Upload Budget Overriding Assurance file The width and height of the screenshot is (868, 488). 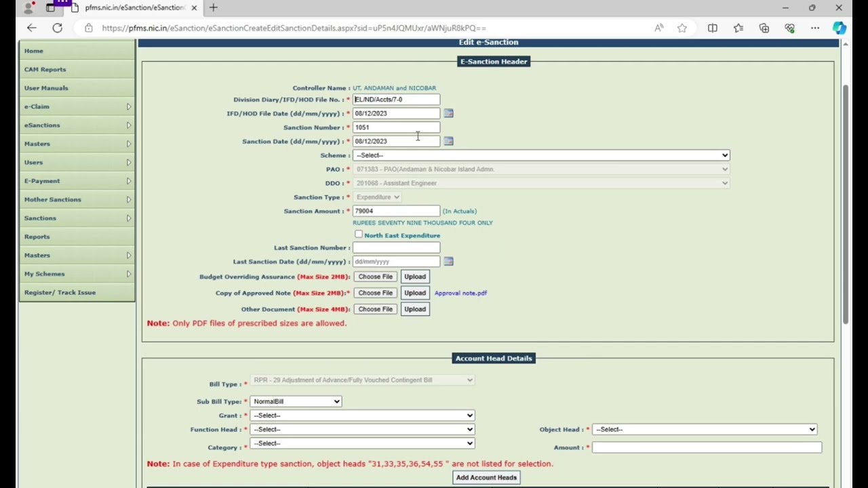(x=415, y=277)
